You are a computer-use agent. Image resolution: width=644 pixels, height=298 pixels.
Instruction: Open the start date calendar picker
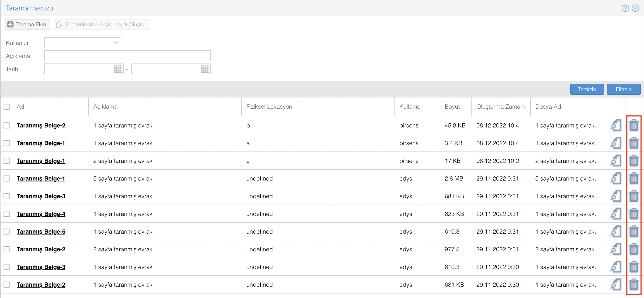point(118,69)
